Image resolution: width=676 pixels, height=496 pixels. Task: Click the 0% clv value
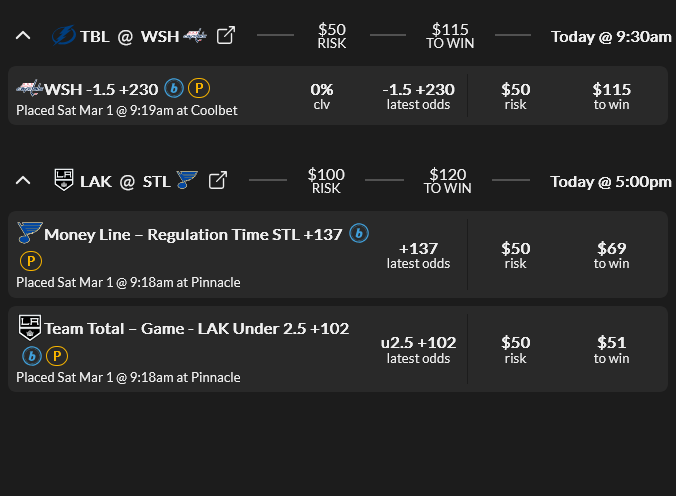coord(321,90)
